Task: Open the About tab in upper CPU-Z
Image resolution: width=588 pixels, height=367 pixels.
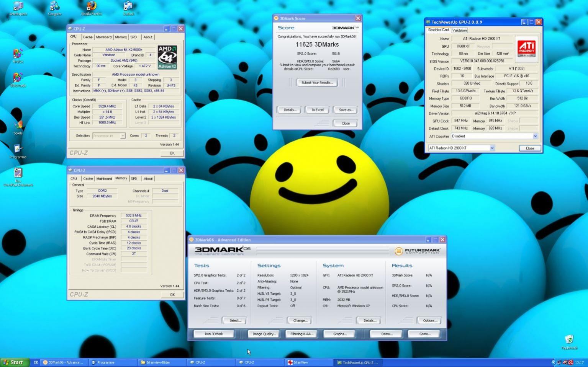Action: click(148, 37)
